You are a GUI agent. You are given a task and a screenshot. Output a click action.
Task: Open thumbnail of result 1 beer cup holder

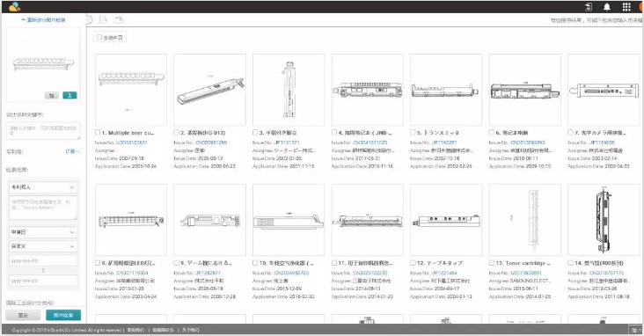pyautogui.click(x=131, y=90)
